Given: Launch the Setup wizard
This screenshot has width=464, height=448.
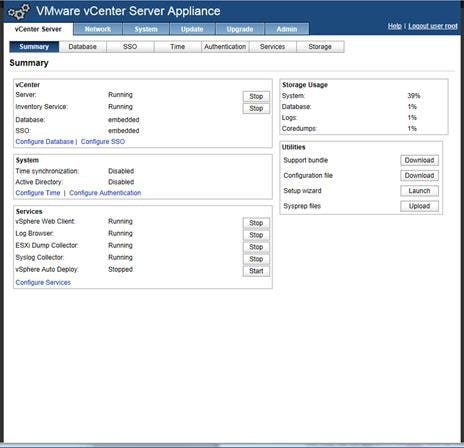Looking at the screenshot, I should [x=419, y=191].
